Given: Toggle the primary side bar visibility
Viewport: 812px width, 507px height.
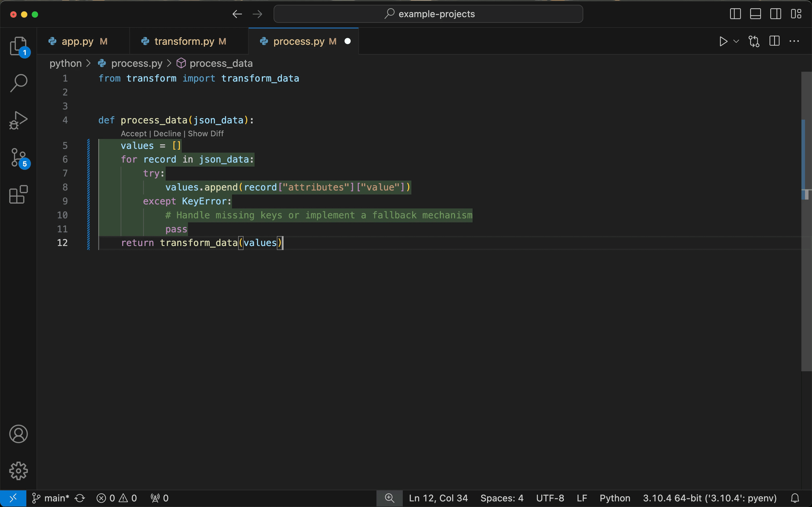Looking at the screenshot, I should coord(735,14).
